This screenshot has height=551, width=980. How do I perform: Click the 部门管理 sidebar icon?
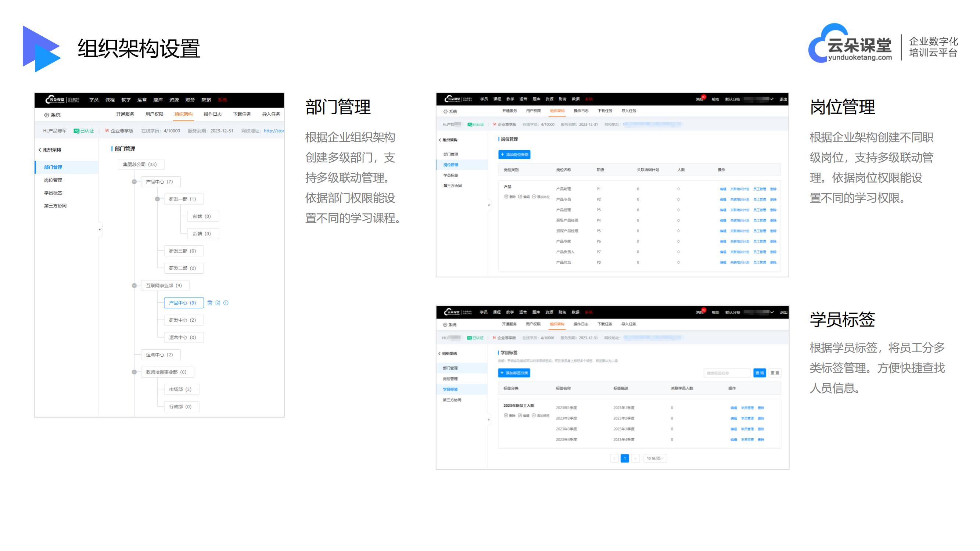[57, 167]
